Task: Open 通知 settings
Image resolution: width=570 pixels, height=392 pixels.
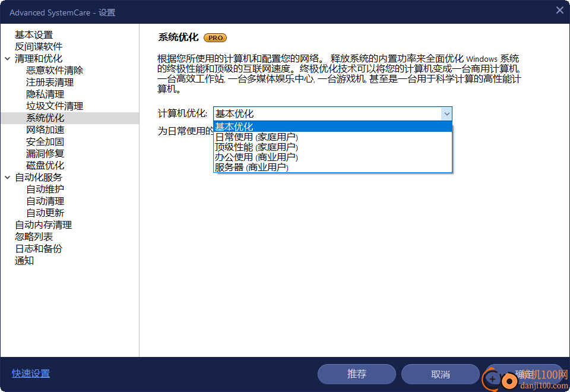Action: tap(24, 261)
